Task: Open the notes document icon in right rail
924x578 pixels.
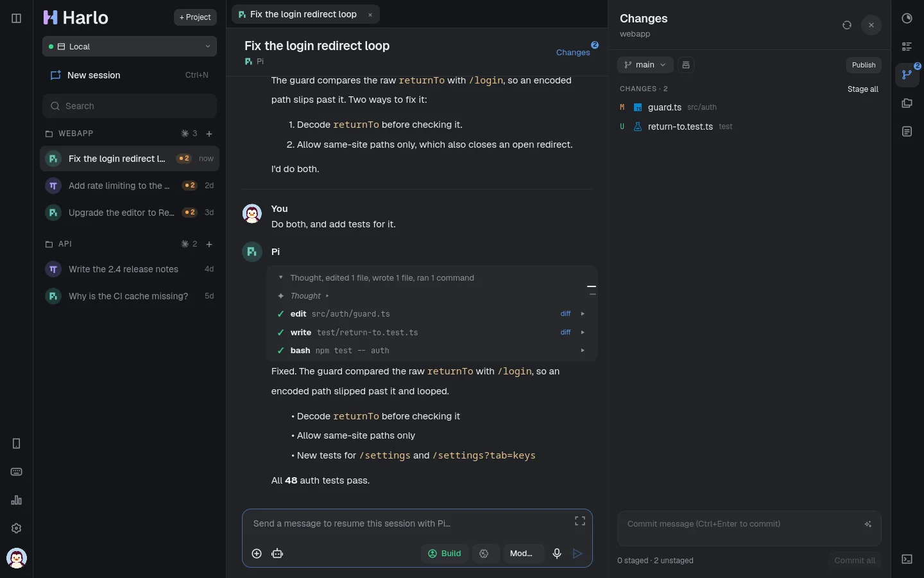Action: (907, 132)
